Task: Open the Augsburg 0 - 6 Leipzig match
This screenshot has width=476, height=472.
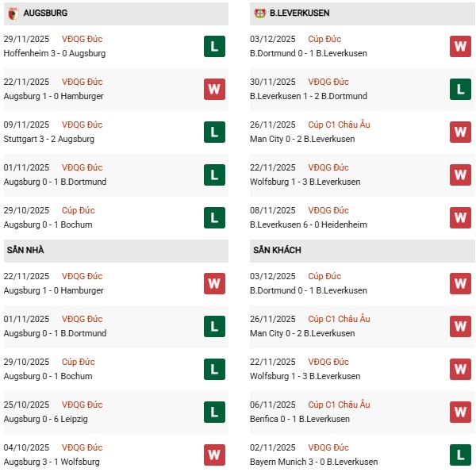Action: (x=44, y=419)
